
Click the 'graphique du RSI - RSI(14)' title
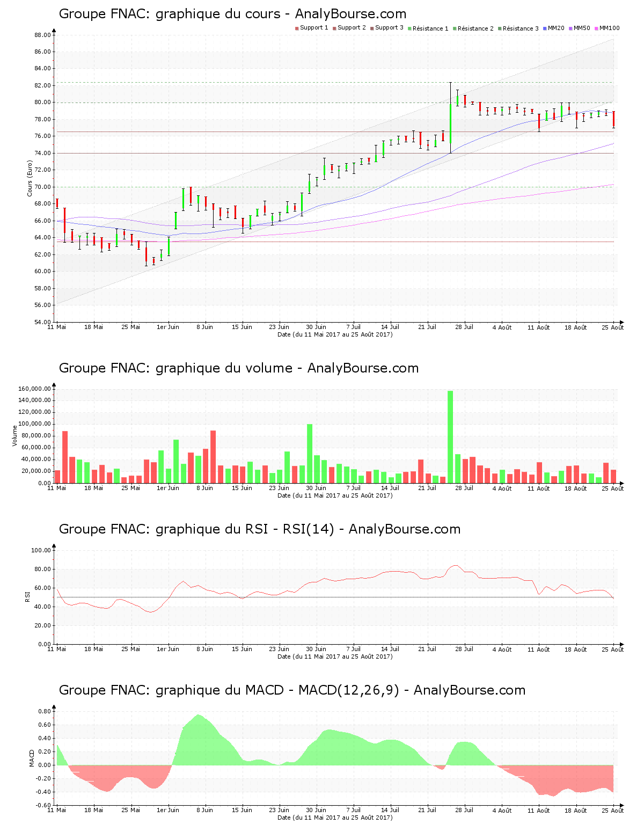260,529
